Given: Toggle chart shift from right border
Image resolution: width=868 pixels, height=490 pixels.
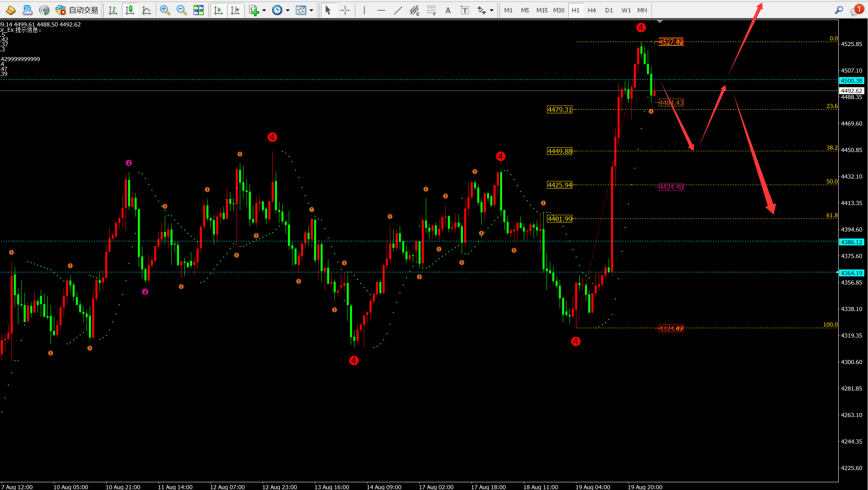Looking at the screenshot, I should coord(235,10).
